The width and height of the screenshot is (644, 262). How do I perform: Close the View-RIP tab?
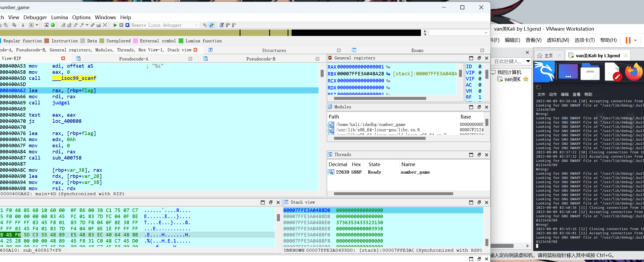point(63,58)
